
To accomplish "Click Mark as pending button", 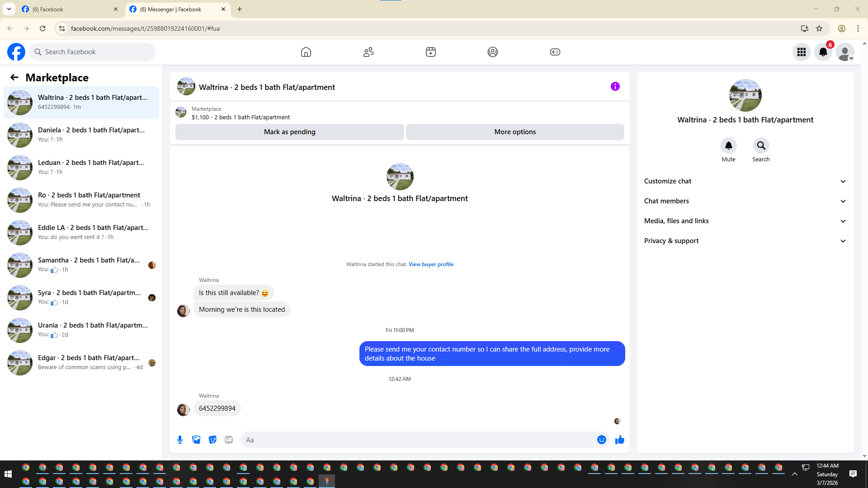I will pyautogui.click(x=289, y=132).
